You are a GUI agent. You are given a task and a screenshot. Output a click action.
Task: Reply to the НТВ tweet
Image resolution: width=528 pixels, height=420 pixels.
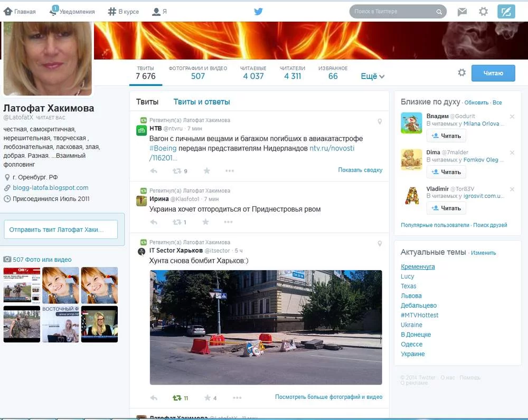154,171
